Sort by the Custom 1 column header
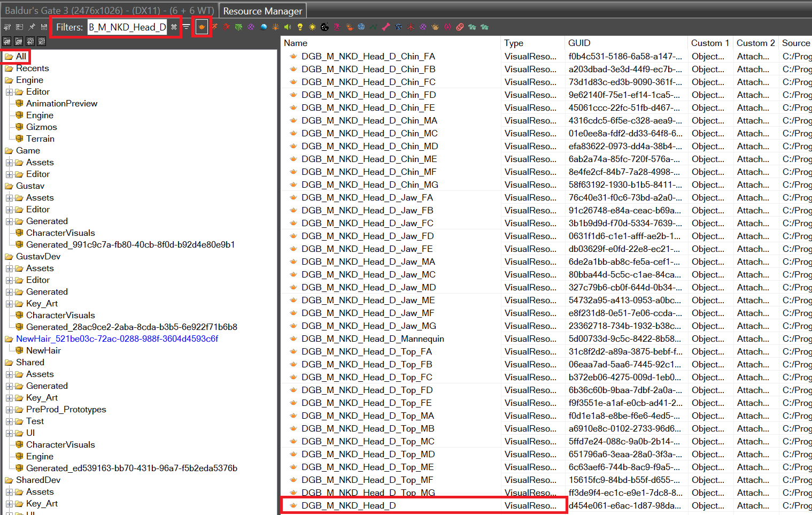The width and height of the screenshot is (812, 515). point(710,43)
